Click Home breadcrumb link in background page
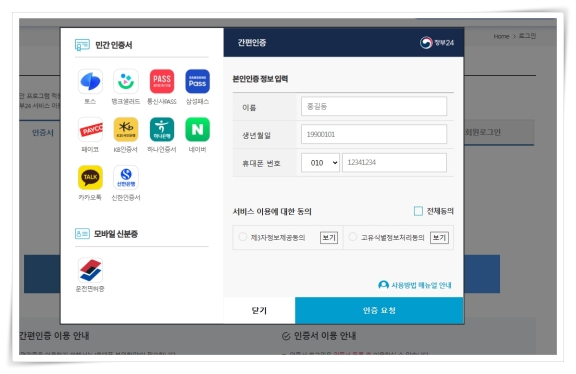The image size is (576, 374). (501, 36)
